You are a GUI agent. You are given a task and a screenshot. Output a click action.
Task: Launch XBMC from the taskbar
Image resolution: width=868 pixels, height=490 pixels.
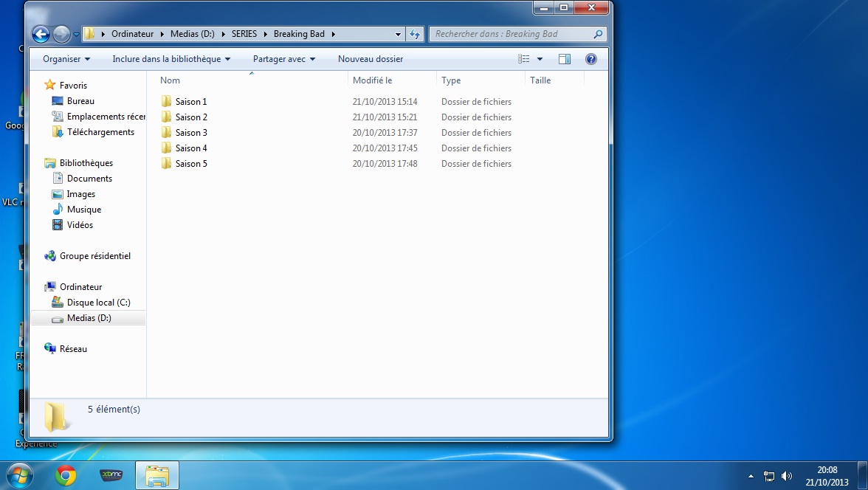pos(111,475)
